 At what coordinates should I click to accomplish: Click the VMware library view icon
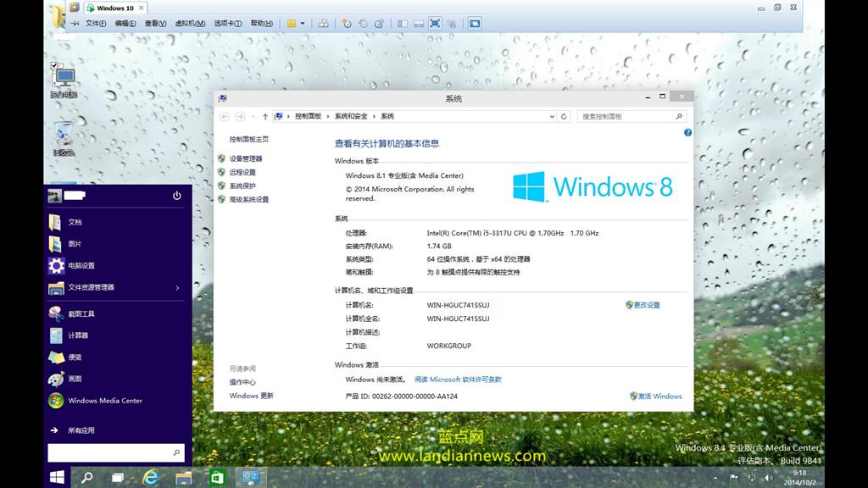point(292,24)
